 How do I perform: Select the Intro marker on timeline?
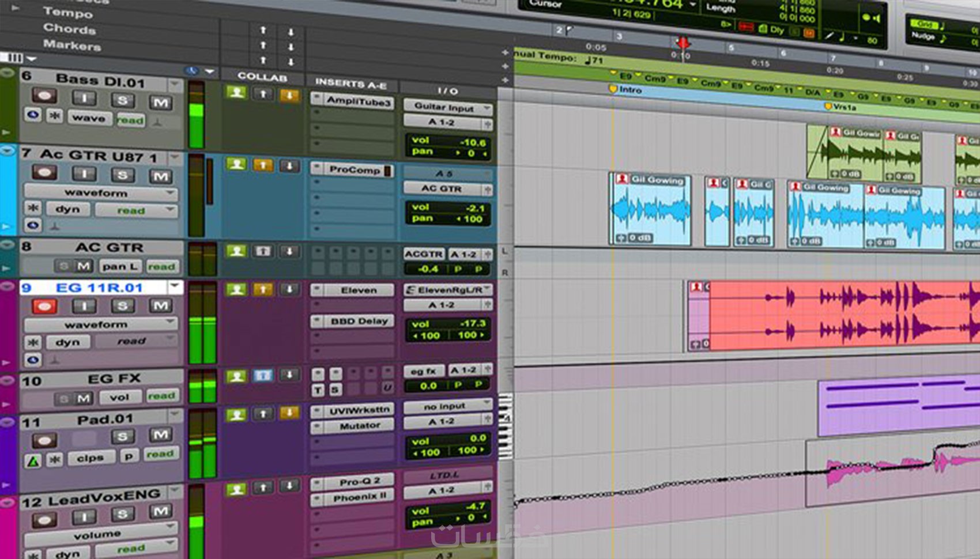tap(625, 90)
